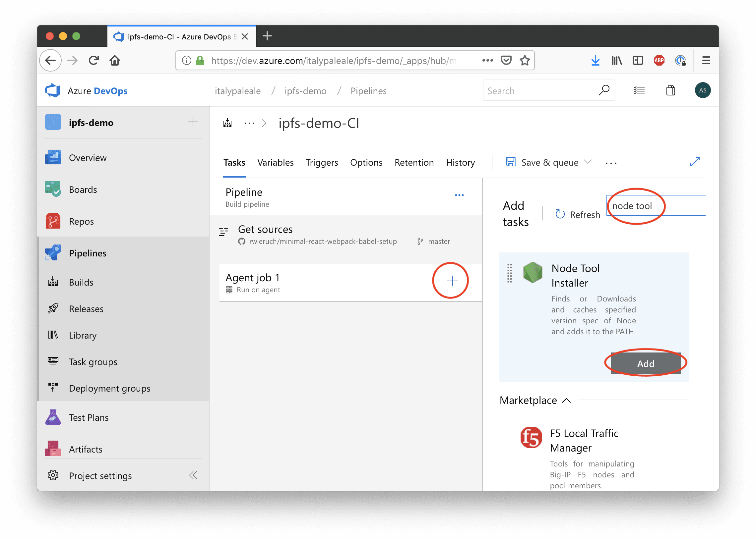Click build definitions icon in breadcrumb
Image resolution: width=756 pixels, height=540 pixels.
coord(227,123)
